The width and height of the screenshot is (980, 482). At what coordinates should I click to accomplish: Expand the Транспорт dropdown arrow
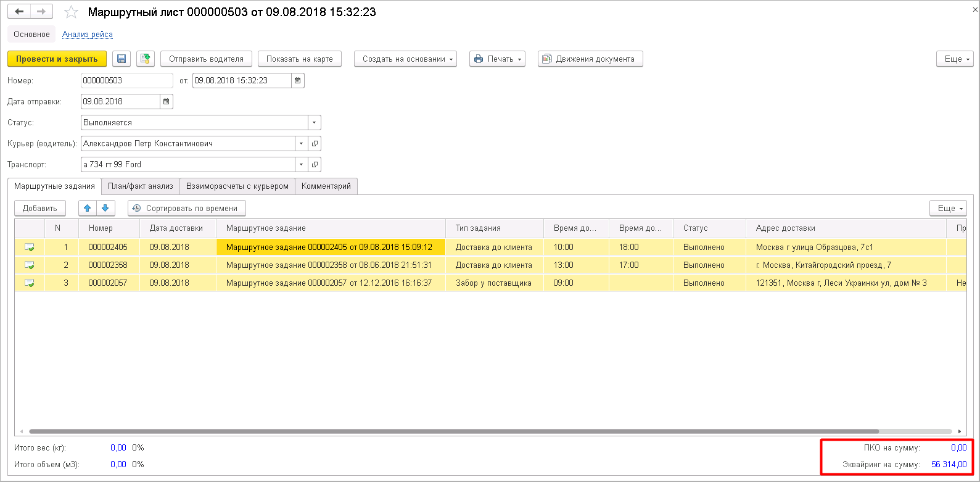pyautogui.click(x=302, y=164)
